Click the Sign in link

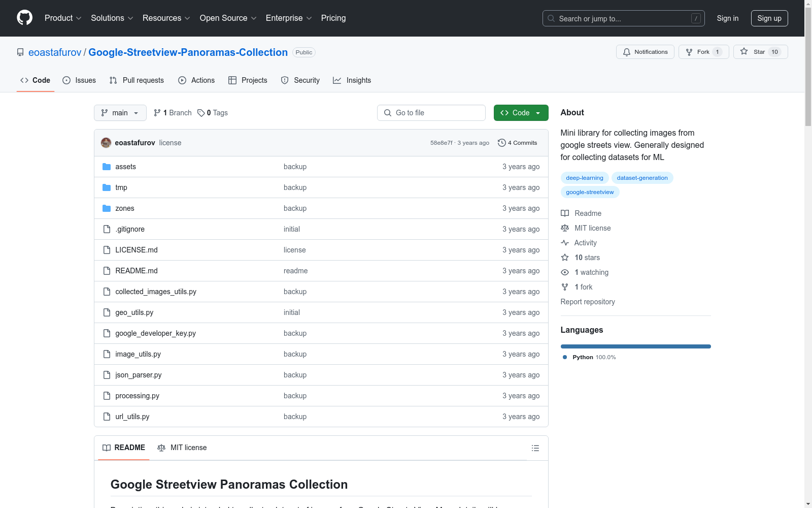(727, 18)
